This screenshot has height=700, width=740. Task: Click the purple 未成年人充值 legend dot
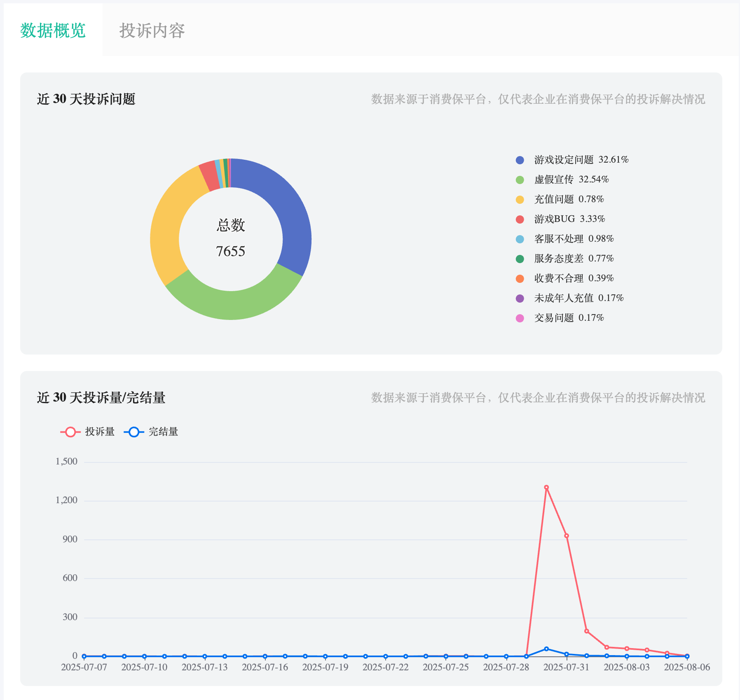(520, 298)
